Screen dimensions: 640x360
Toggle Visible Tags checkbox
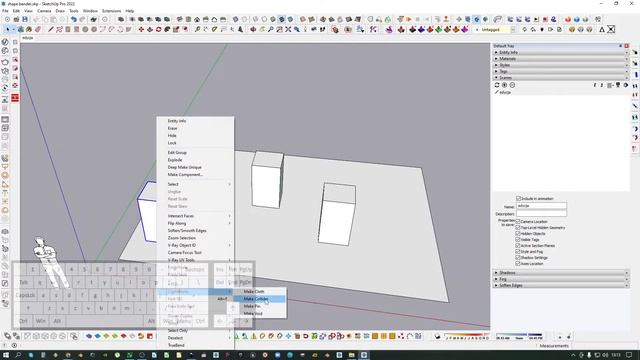click(x=518, y=240)
